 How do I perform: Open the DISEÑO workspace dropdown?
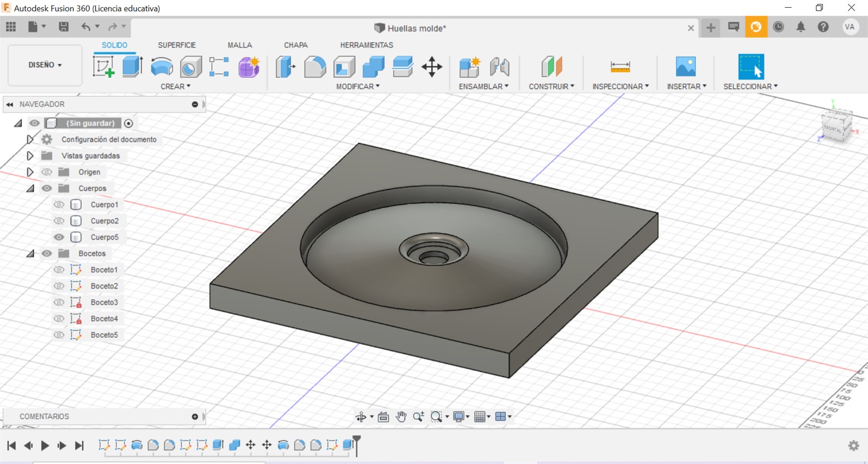[45, 65]
